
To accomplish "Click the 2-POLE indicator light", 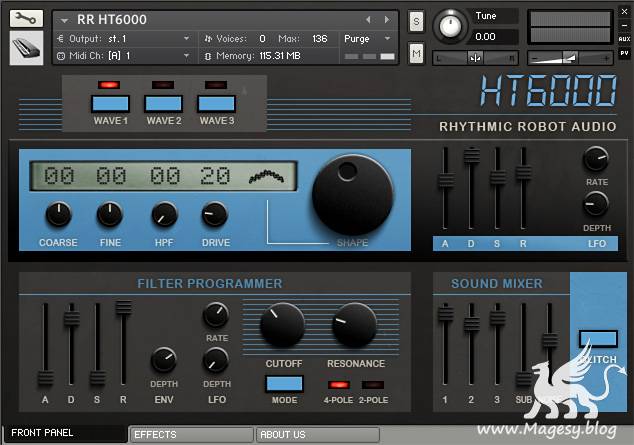I will coord(373,385).
